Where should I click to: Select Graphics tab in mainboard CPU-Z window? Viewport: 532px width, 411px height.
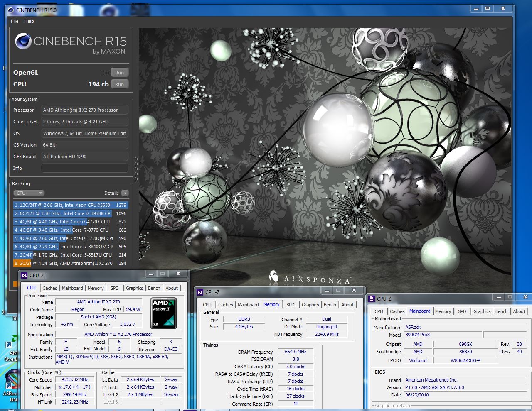click(x=482, y=311)
